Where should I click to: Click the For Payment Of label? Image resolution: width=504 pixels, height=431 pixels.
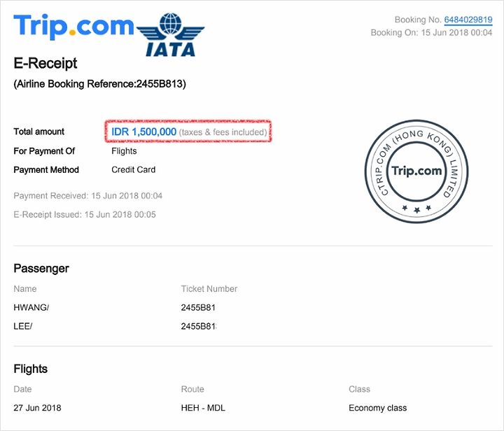[x=44, y=151]
